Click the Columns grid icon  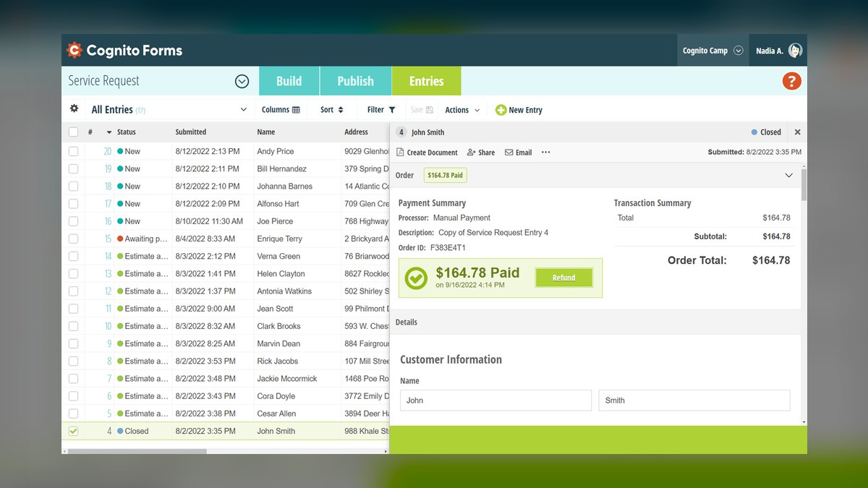coord(296,110)
